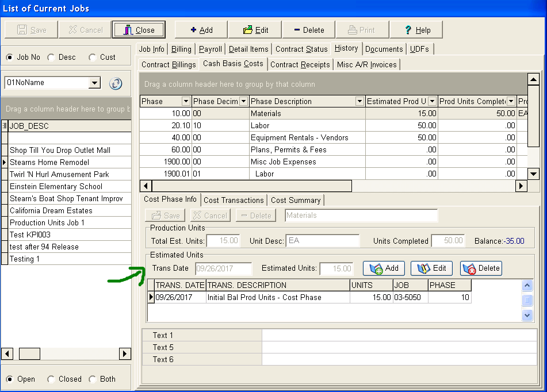Select the Test KPI003 job row
Image resolution: width=547 pixels, height=392 pixels.
click(x=70, y=235)
